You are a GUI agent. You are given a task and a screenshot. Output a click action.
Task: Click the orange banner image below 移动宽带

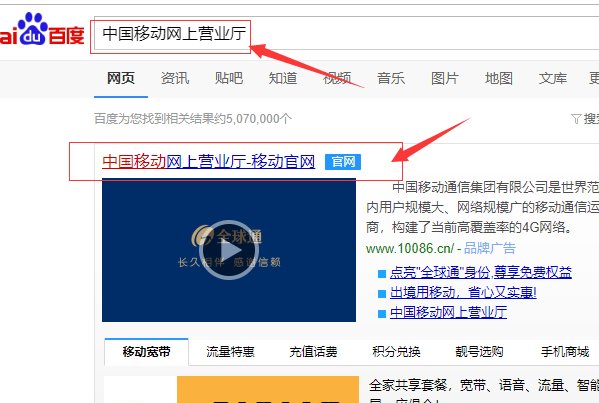click(268, 390)
